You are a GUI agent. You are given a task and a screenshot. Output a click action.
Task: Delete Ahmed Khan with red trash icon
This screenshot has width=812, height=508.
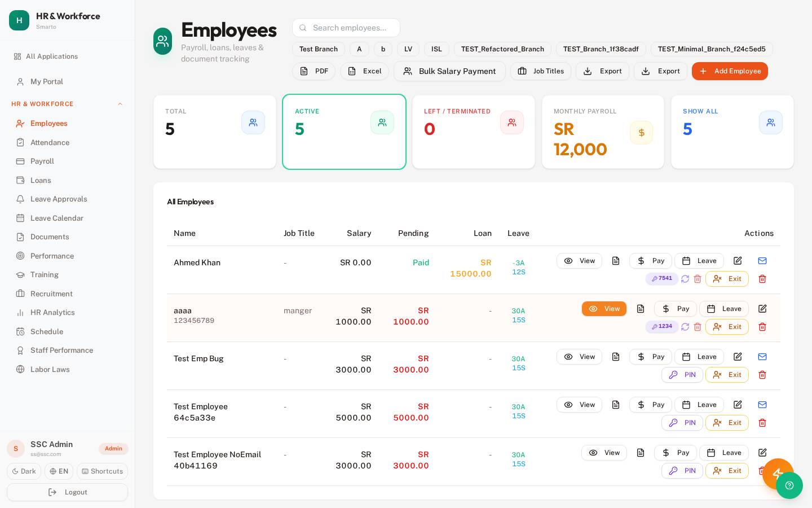click(x=762, y=279)
